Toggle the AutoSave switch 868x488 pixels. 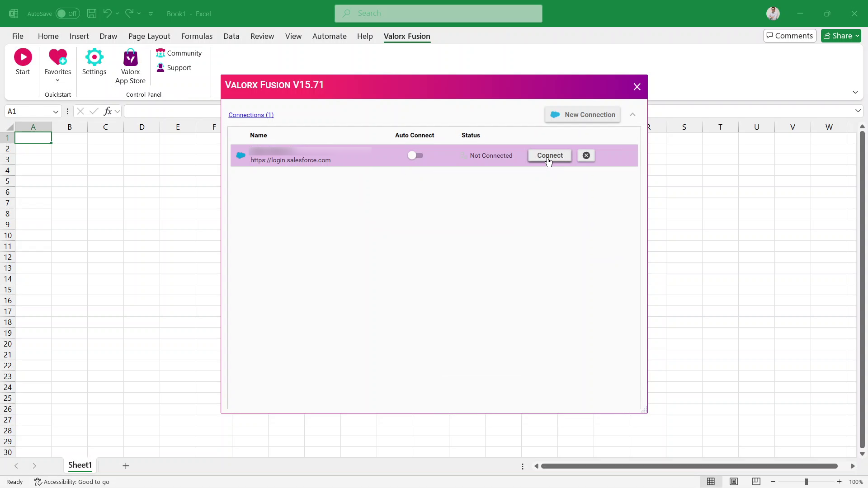tap(67, 14)
